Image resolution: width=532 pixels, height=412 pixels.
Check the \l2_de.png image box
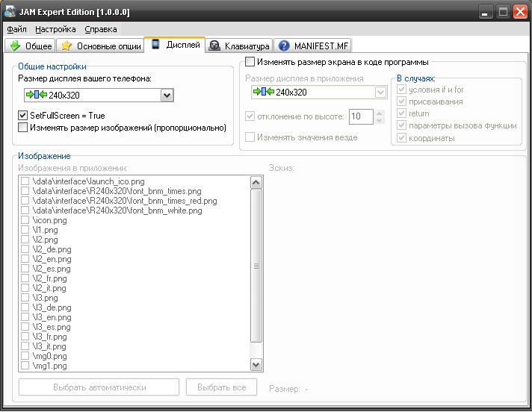click(25, 249)
